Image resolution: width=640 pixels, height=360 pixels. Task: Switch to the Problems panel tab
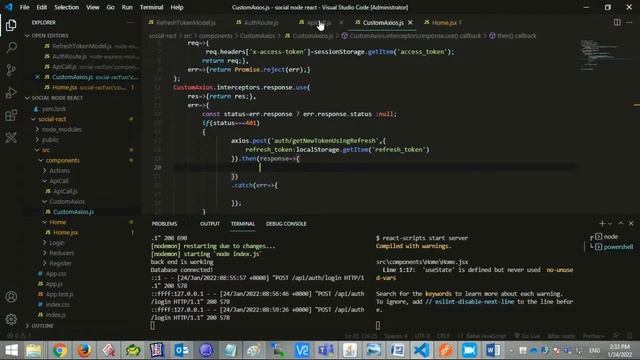pos(164,224)
